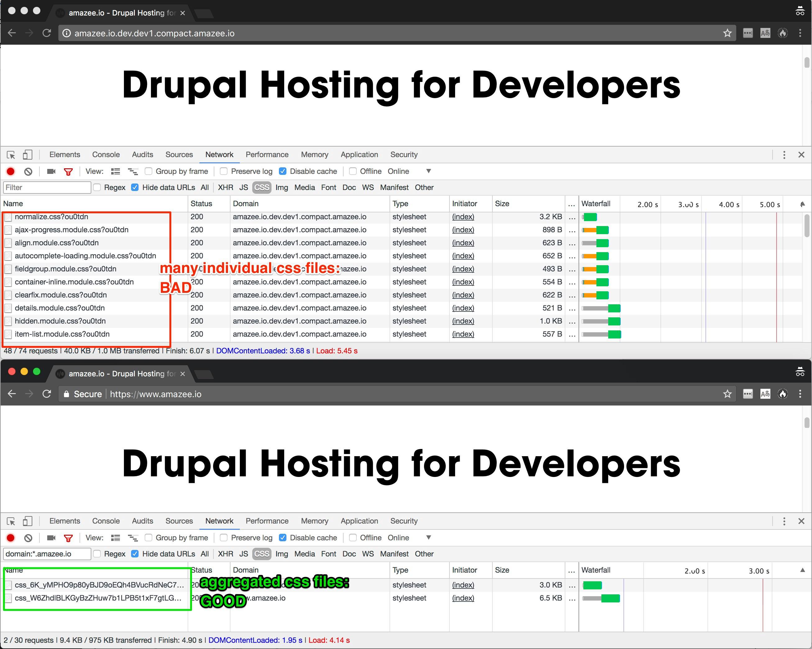Toggle device toolbar icon in top DevTools
This screenshot has height=649, width=812.
pyautogui.click(x=28, y=155)
